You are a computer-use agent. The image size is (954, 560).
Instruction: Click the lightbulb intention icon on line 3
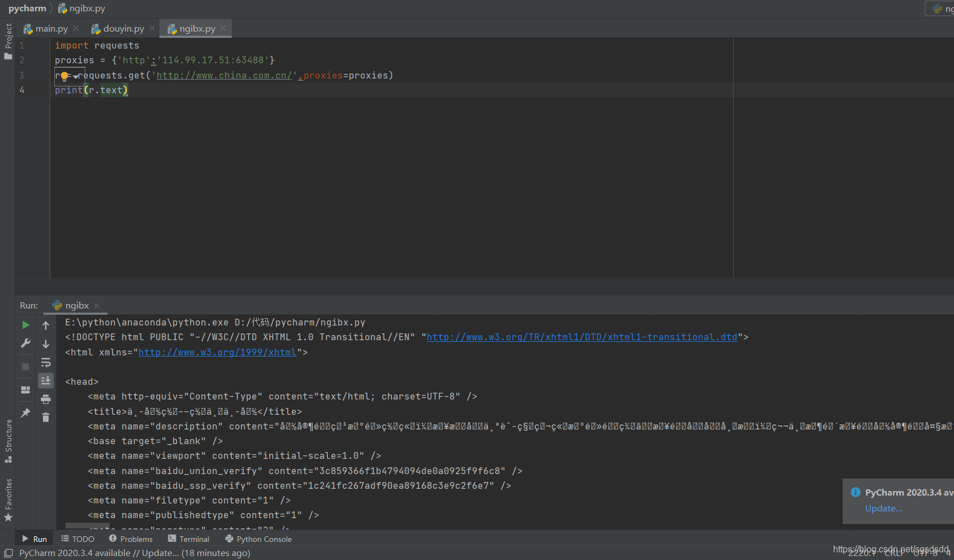coord(64,76)
